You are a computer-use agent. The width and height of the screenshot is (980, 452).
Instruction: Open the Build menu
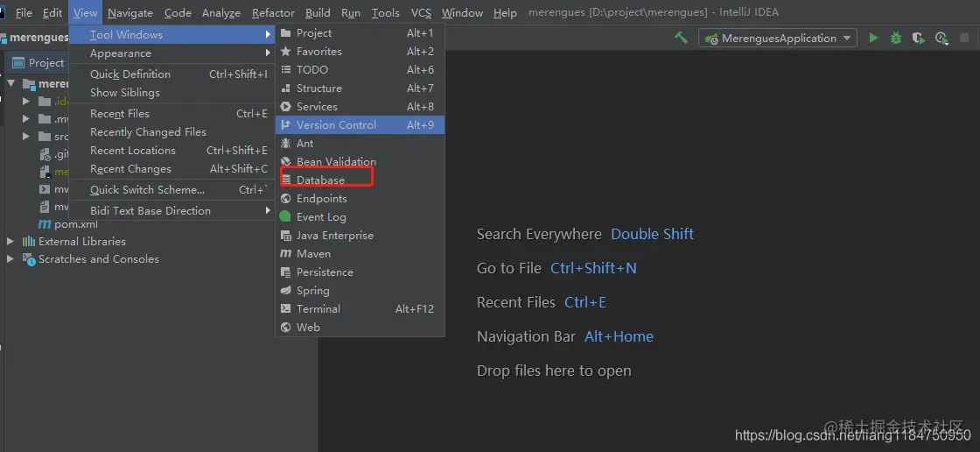coord(318,12)
